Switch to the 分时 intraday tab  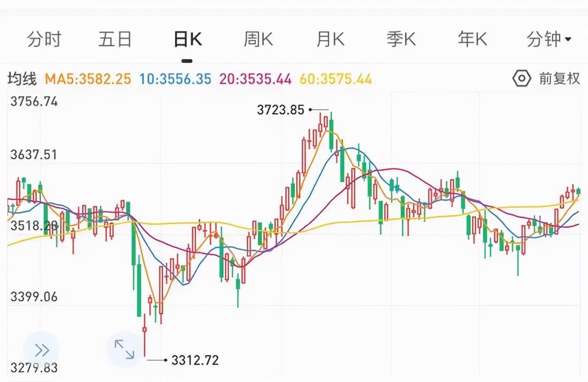pyautogui.click(x=45, y=39)
